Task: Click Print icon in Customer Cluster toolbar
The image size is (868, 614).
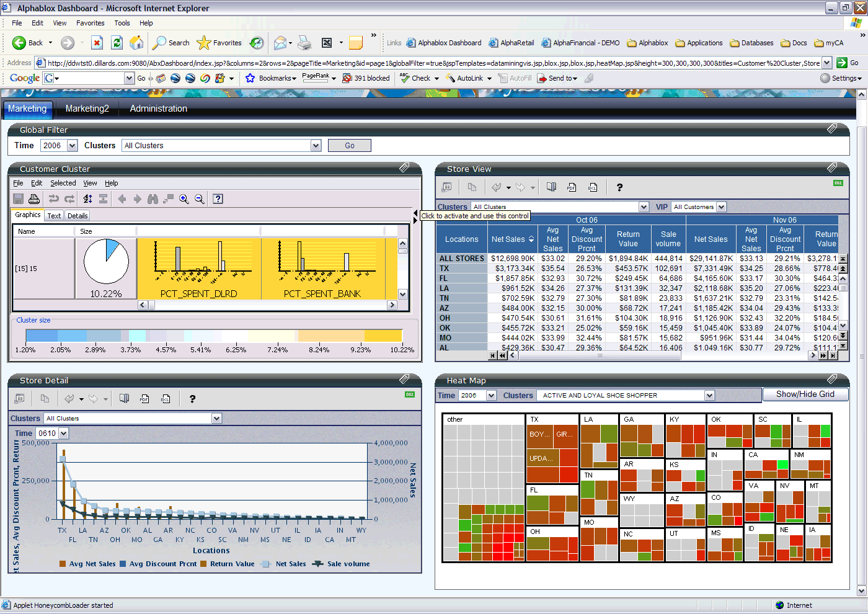Action: tap(34, 198)
